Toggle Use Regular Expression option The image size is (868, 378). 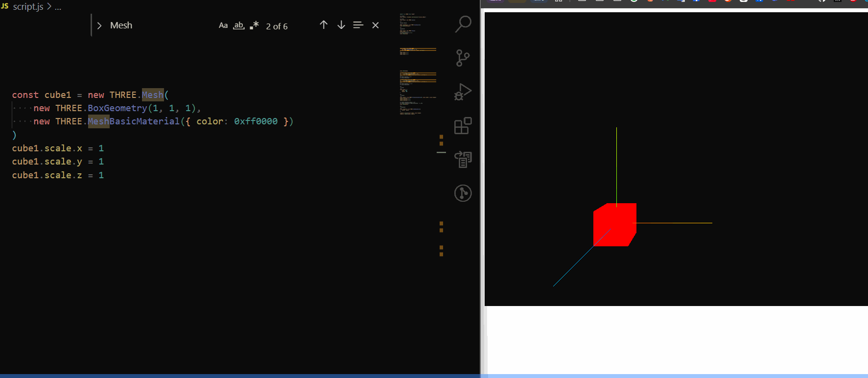[x=254, y=25]
